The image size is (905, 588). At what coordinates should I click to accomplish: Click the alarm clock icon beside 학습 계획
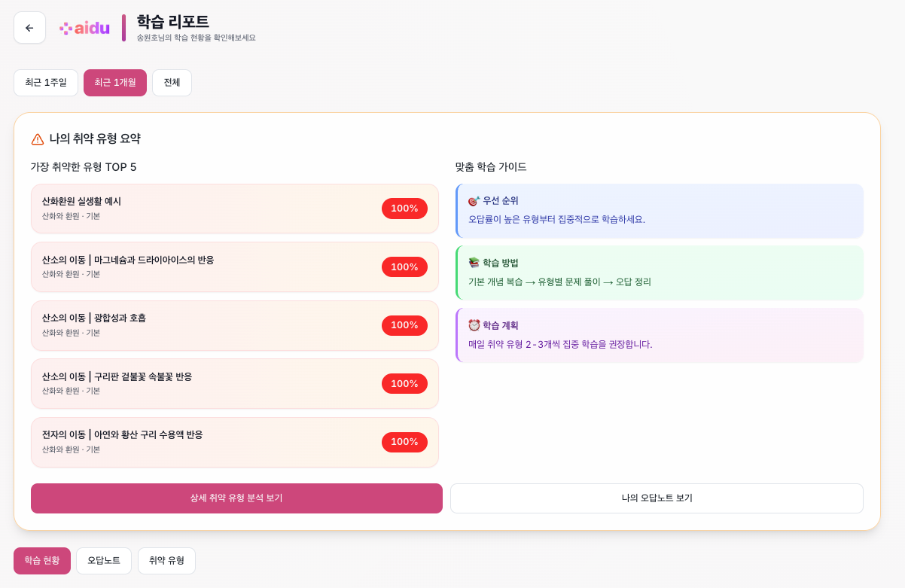(x=474, y=325)
